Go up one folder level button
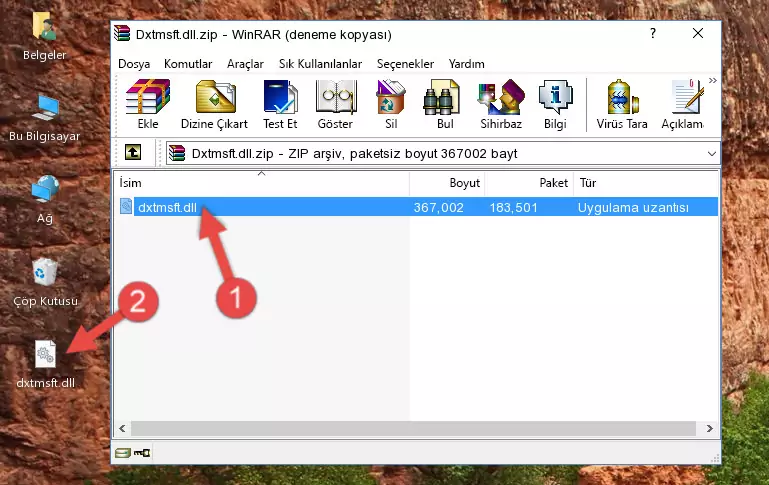This screenshot has height=485, width=769. point(133,153)
